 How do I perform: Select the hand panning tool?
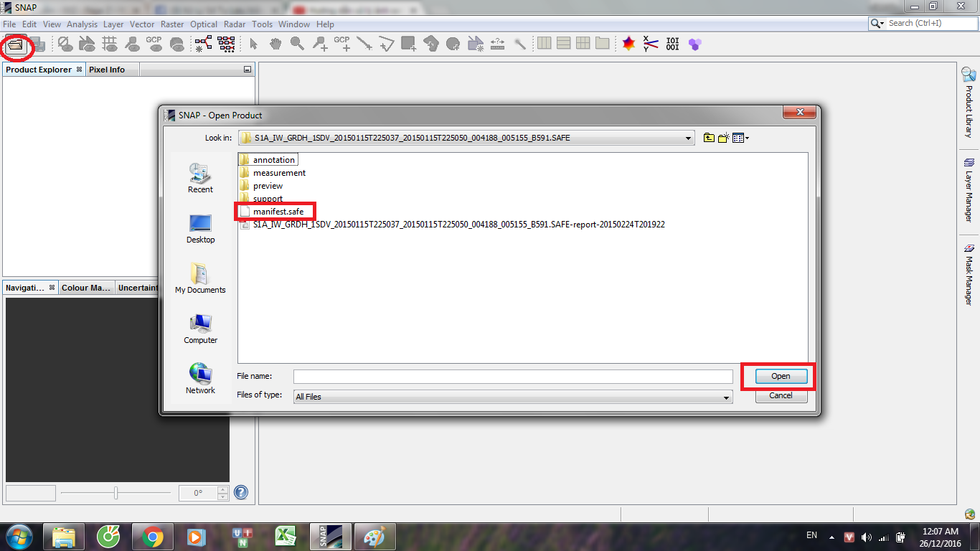coord(275,44)
